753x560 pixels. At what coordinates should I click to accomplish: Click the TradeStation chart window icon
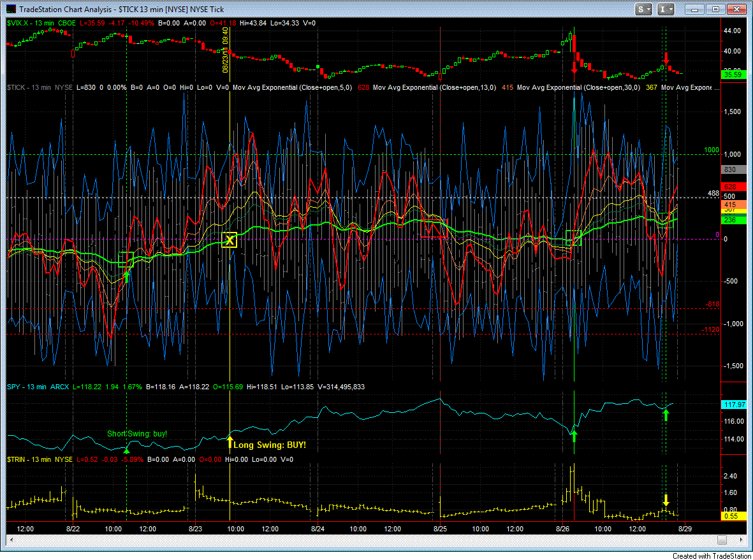[x=11, y=9]
